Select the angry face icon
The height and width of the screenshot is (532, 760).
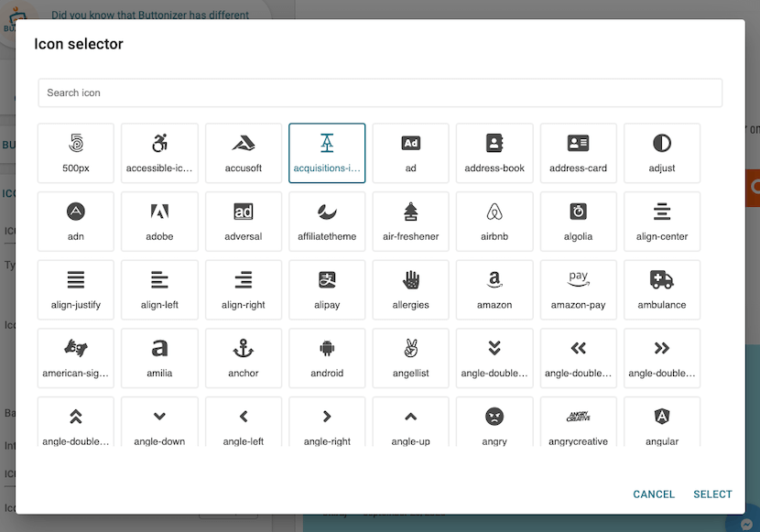tap(494, 423)
